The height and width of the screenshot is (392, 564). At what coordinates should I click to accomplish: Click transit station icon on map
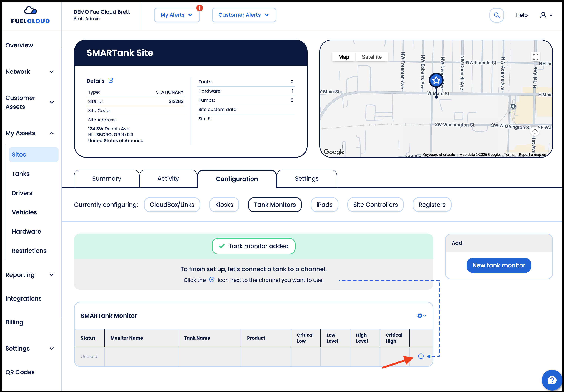pos(513,106)
